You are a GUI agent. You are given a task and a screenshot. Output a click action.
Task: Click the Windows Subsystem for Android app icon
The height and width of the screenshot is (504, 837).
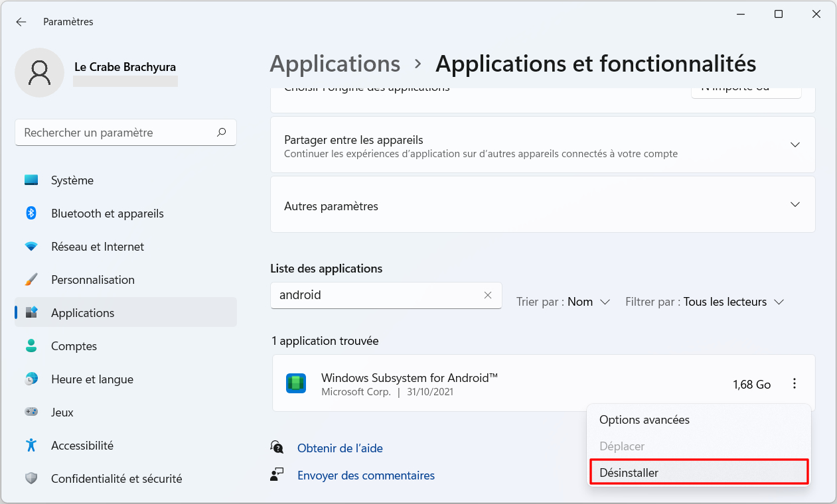coord(296,383)
